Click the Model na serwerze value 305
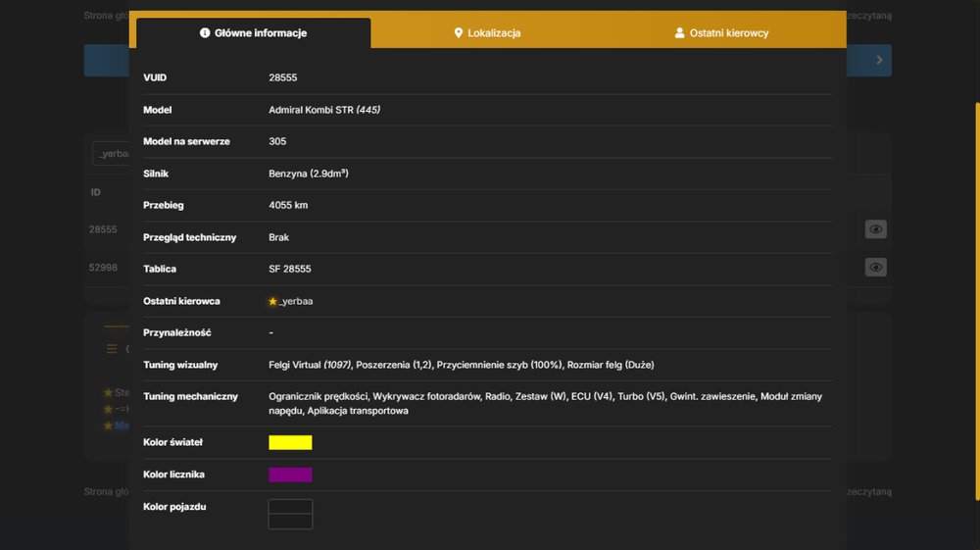Screen dimensions: 980x550 [277, 142]
